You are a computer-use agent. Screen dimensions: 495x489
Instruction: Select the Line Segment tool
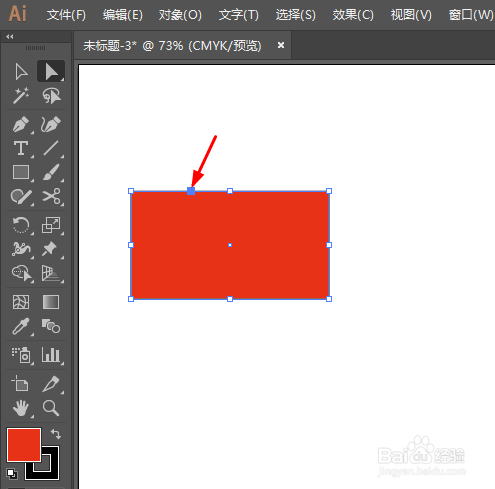tap(51, 148)
